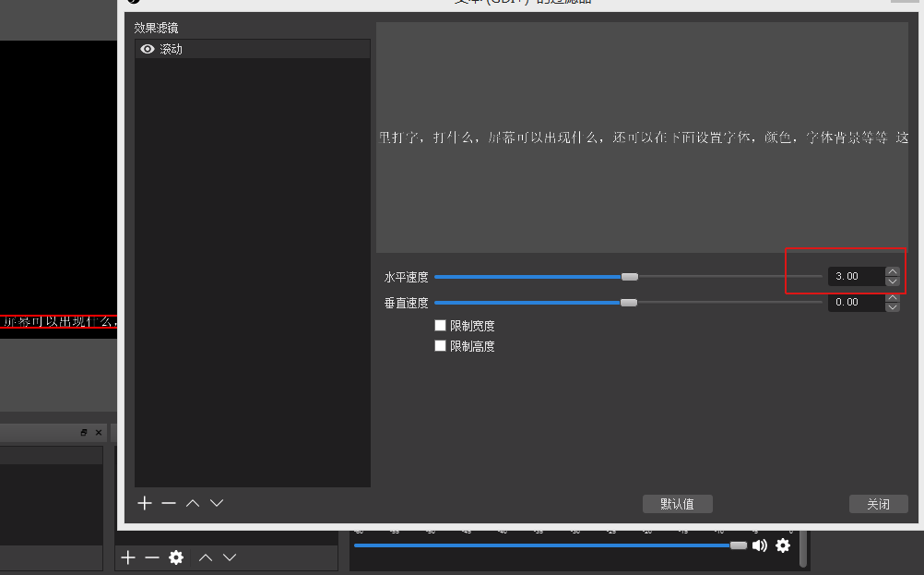This screenshot has height=575, width=924.
Task: Click the 默认值 button
Action: point(677,504)
